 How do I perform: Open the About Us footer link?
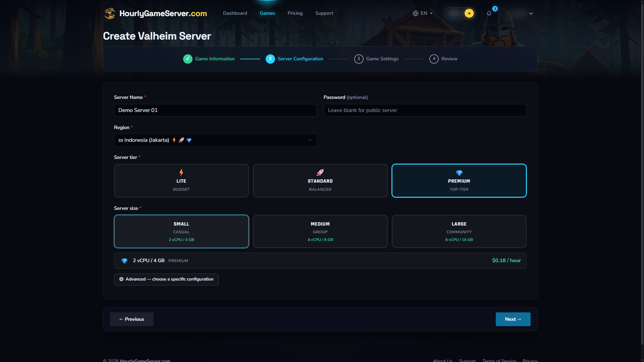(x=443, y=360)
